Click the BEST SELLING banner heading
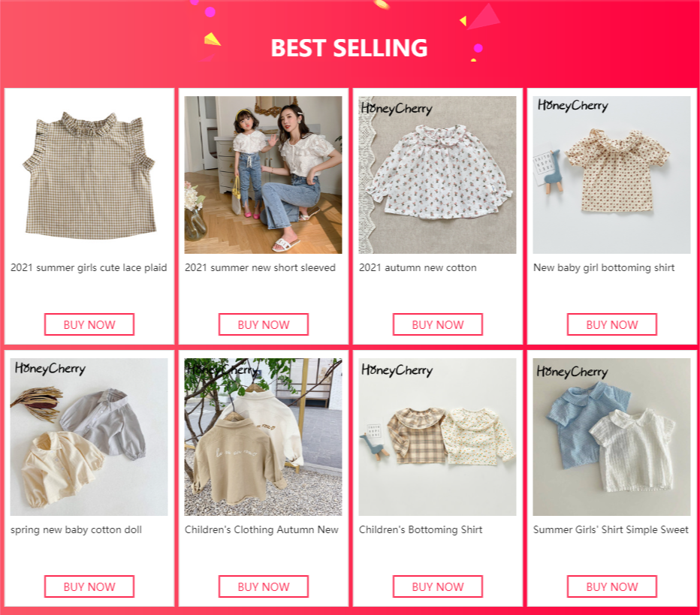Screen dimensions: 700x615 click(349, 48)
